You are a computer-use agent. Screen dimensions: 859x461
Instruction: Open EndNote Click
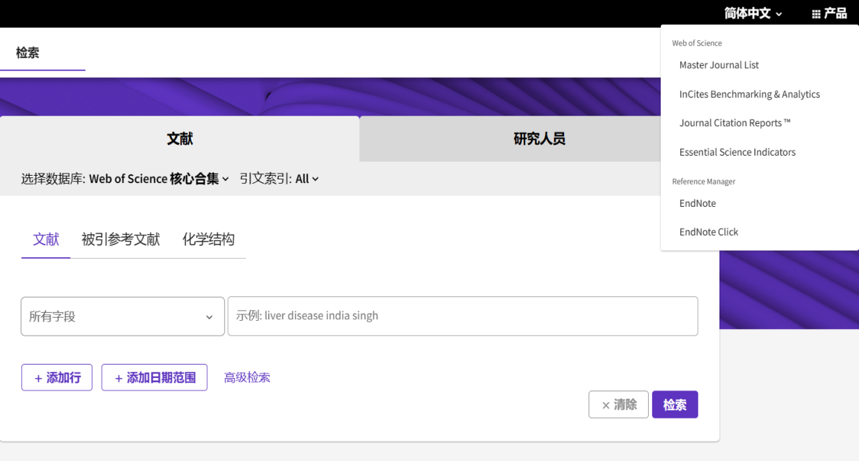tap(709, 232)
